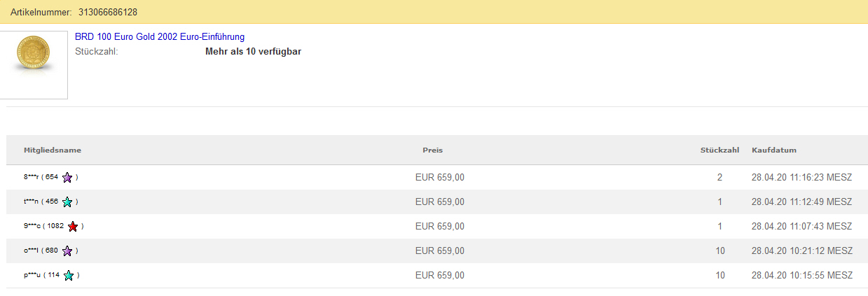Click purple star next to member 8***r

coord(67,178)
